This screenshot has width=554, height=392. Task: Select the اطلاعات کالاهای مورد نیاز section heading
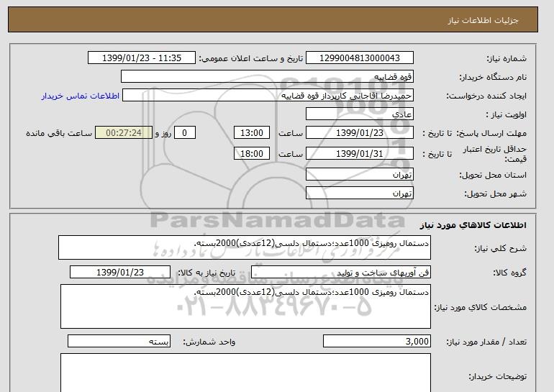[473, 225]
